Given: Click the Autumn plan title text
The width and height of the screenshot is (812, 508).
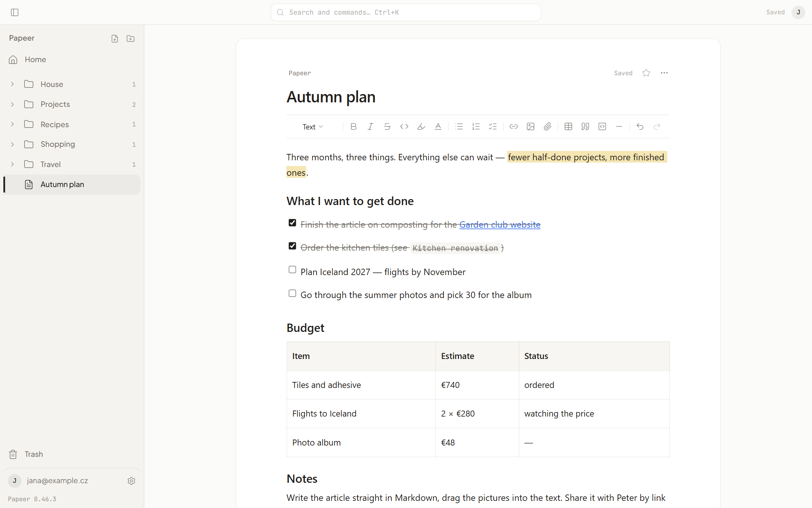Looking at the screenshot, I should 331,97.
